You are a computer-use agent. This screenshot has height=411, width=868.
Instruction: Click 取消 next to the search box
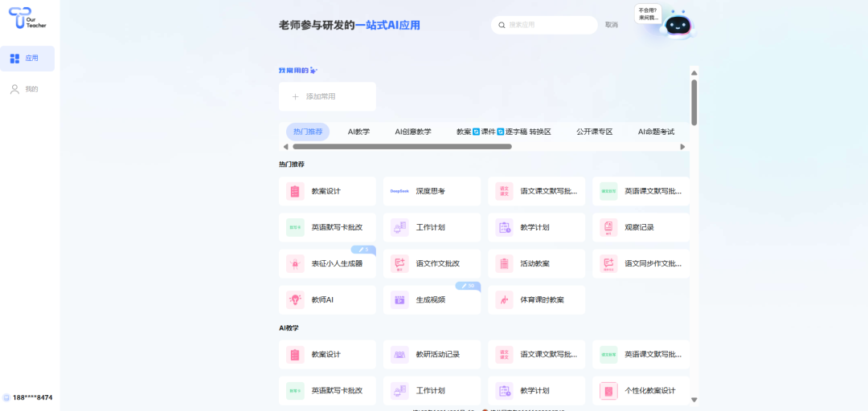[x=611, y=25]
